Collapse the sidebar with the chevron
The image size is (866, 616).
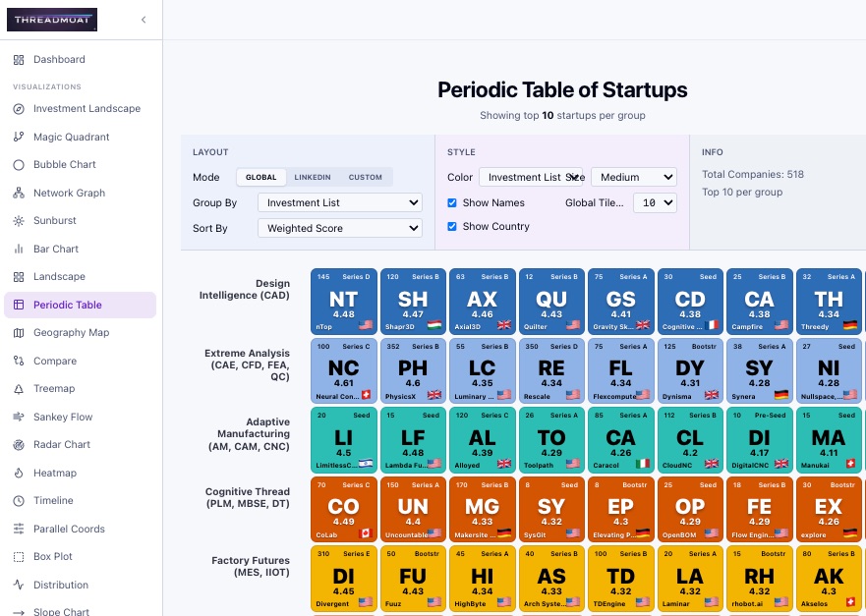[x=144, y=20]
